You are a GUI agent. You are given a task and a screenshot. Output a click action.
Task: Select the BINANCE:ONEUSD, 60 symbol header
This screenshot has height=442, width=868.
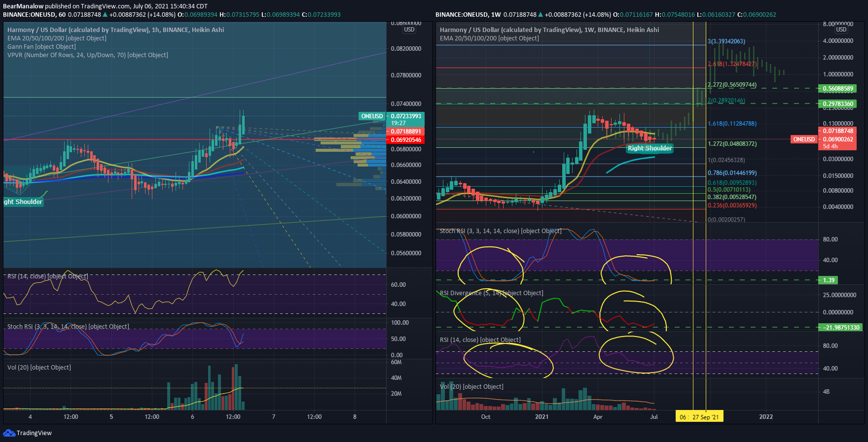tap(35, 15)
